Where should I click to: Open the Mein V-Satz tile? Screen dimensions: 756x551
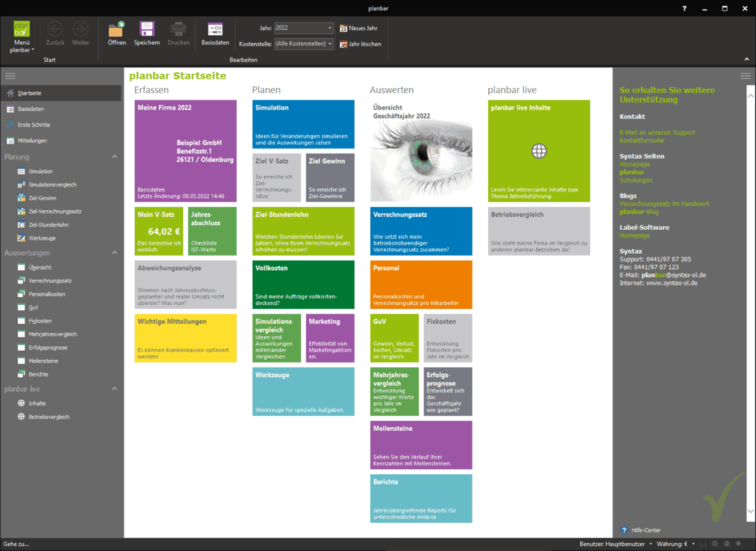[159, 231]
